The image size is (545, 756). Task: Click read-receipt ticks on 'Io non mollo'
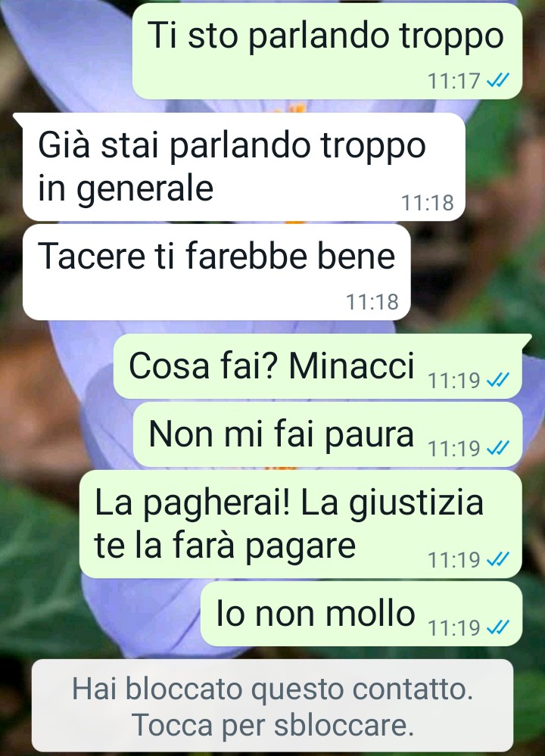[498, 627]
